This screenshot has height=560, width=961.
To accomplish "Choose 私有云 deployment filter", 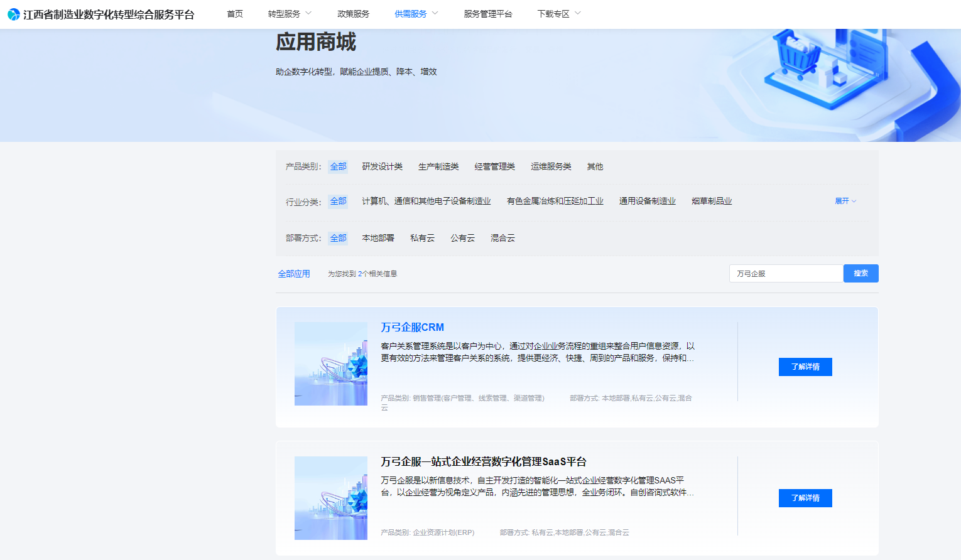I will (x=422, y=238).
